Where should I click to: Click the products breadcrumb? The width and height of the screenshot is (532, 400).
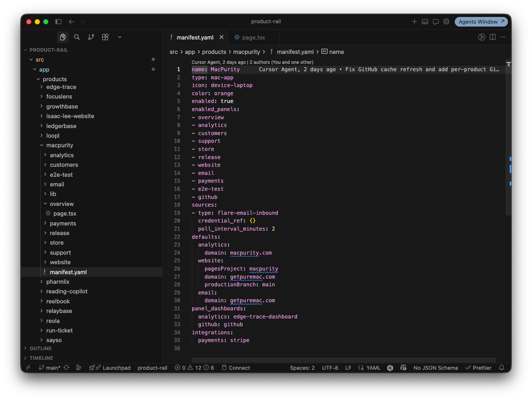214,52
